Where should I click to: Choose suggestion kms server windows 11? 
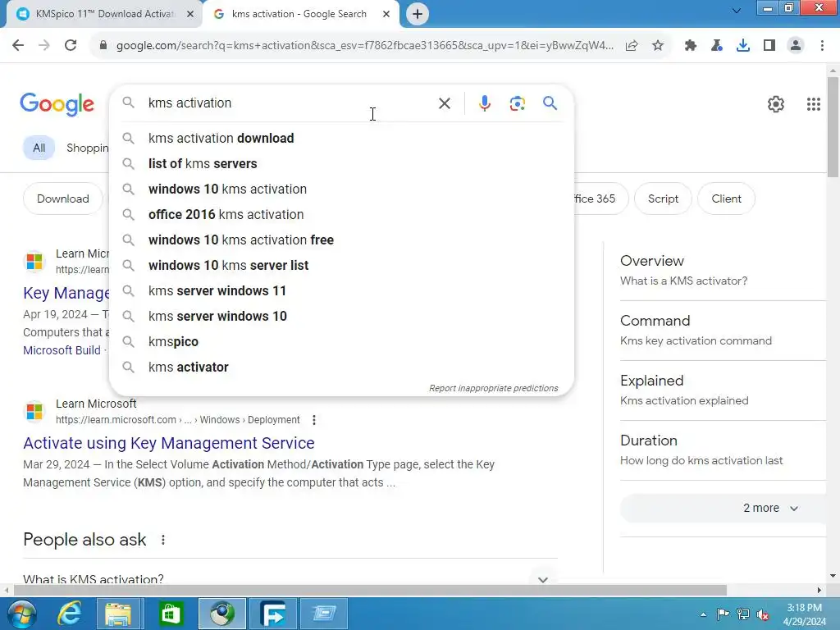[341, 291]
